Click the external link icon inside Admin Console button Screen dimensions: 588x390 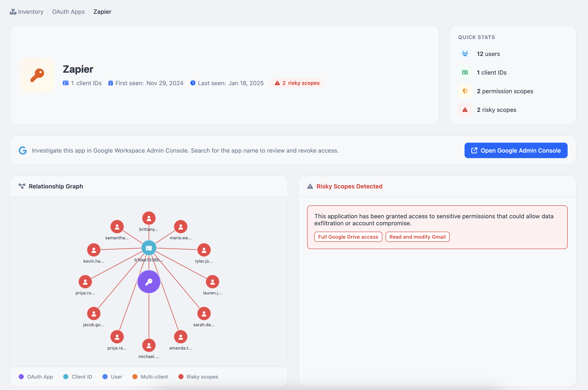coord(474,150)
